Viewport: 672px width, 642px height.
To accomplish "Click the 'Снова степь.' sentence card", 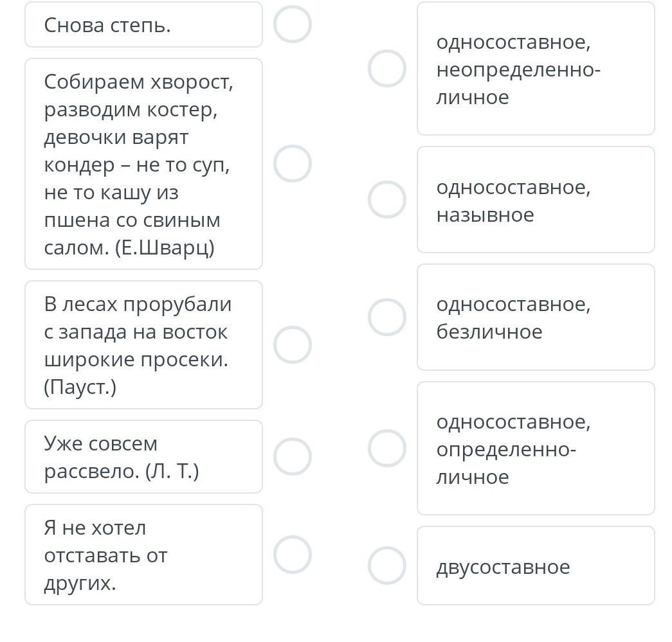I will coord(143,25).
